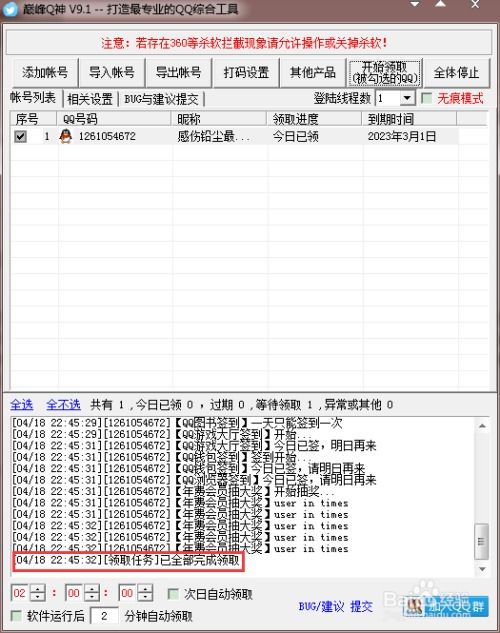Click minute field showing 00
Screen dimensions: 500x633
coord(73,593)
